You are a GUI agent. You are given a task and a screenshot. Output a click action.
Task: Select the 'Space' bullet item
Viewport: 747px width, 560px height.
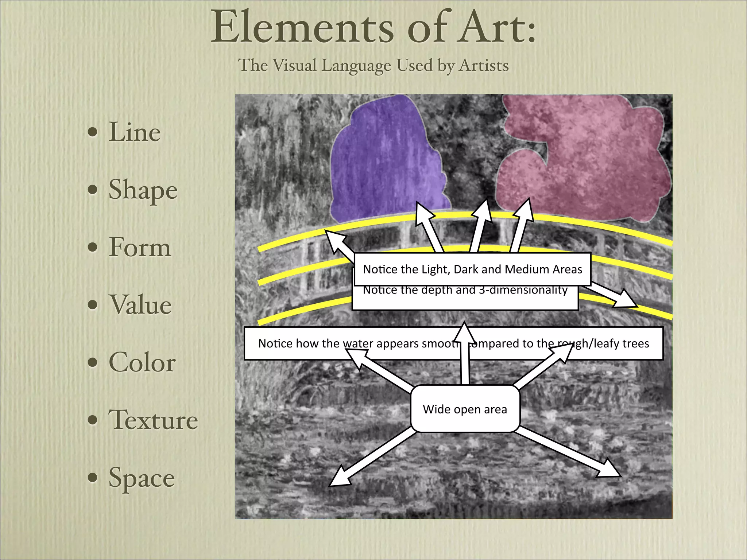point(142,478)
